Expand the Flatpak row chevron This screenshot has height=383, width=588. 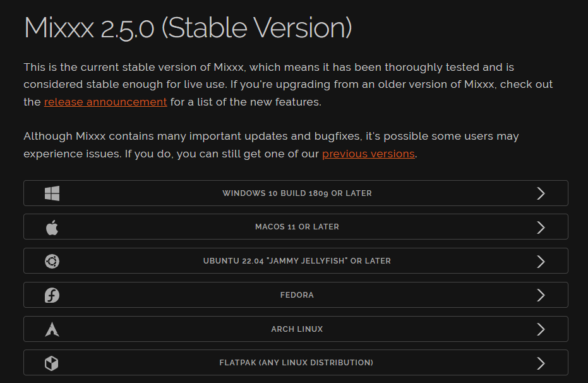541,363
